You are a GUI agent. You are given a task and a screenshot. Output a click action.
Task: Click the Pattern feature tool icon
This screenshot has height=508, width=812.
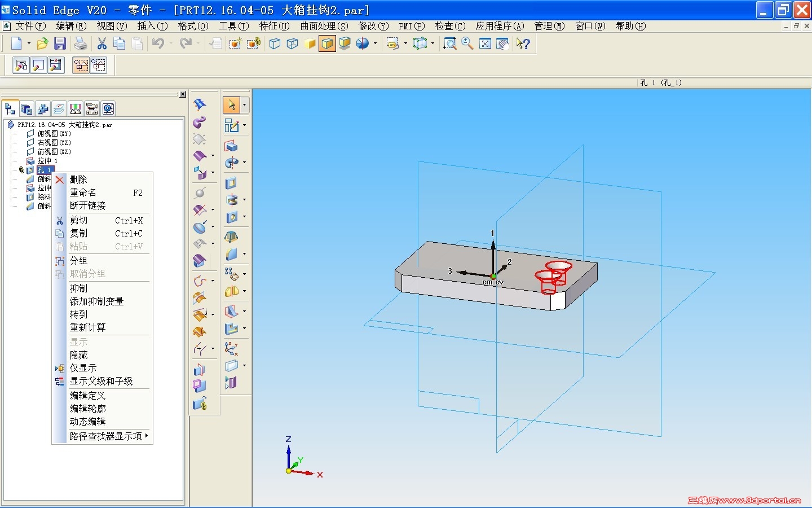231,274
